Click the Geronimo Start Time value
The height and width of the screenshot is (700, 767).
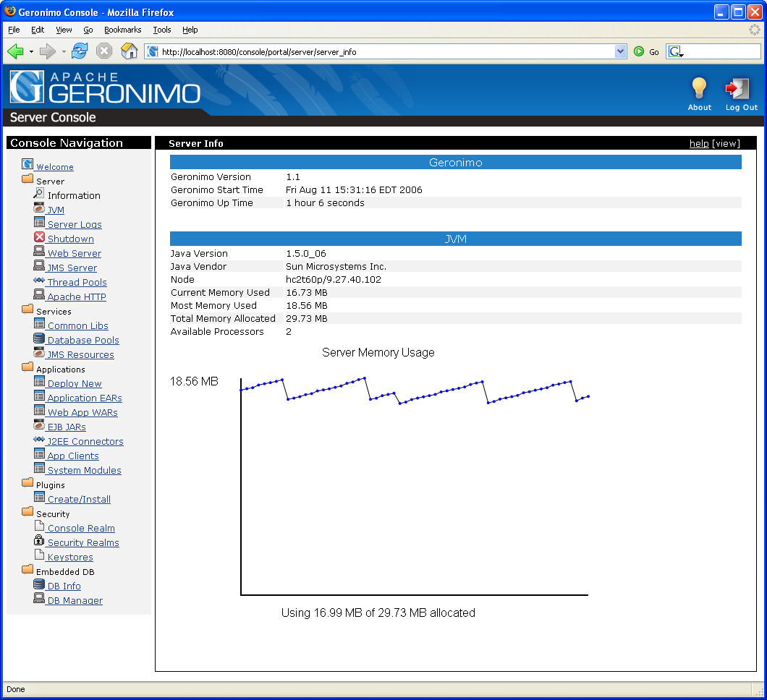click(354, 189)
